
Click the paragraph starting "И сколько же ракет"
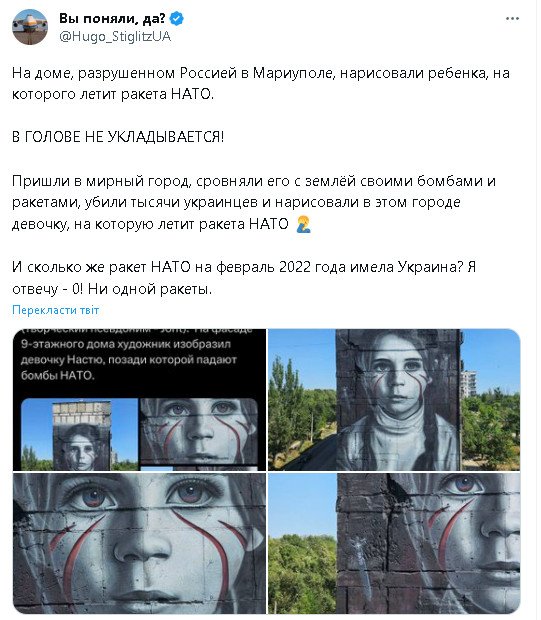pyautogui.click(x=244, y=278)
